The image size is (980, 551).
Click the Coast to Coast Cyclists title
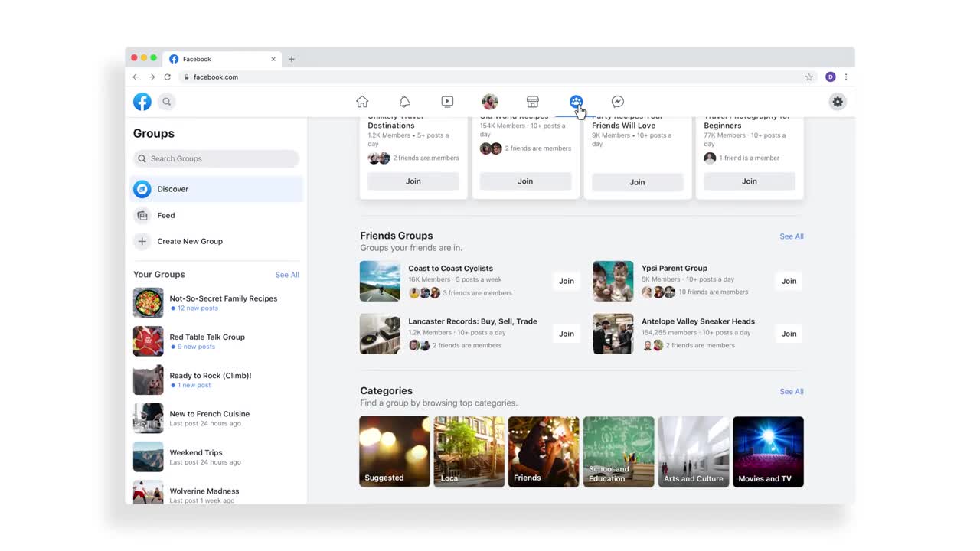coord(451,269)
